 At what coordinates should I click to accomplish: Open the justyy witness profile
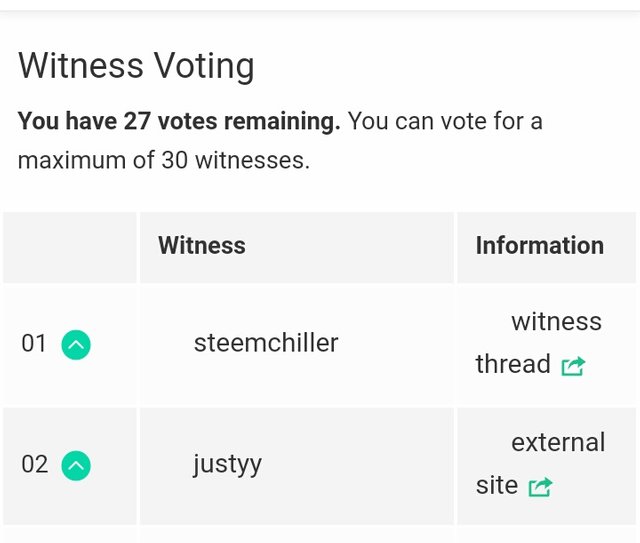[x=227, y=464]
